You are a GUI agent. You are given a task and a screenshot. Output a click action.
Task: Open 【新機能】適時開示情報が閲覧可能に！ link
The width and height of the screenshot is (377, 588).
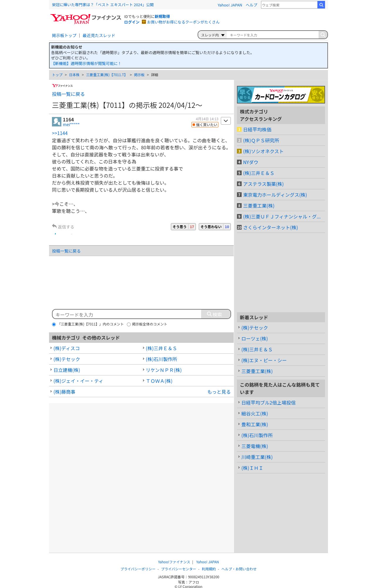tap(86, 64)
